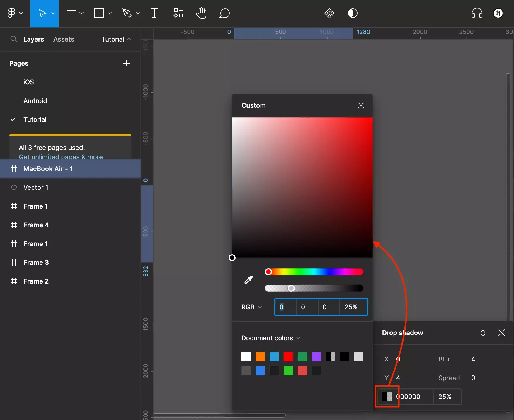
Task: Select the Hand tool
Action: pos(201,13)
